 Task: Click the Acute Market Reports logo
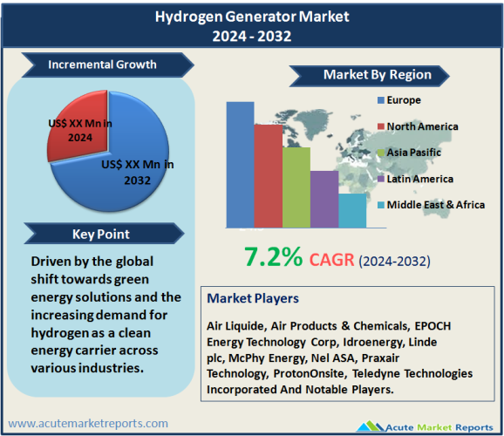425,426
